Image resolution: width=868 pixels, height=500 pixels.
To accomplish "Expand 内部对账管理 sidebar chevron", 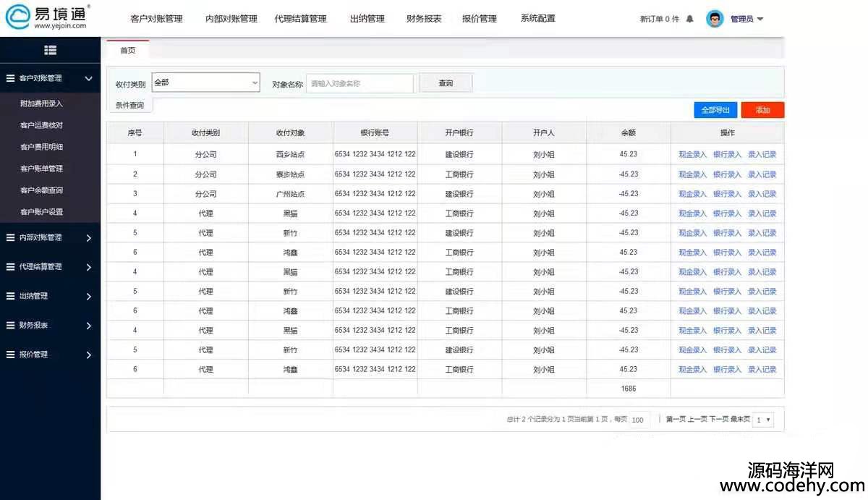I will tap(88, 237).
